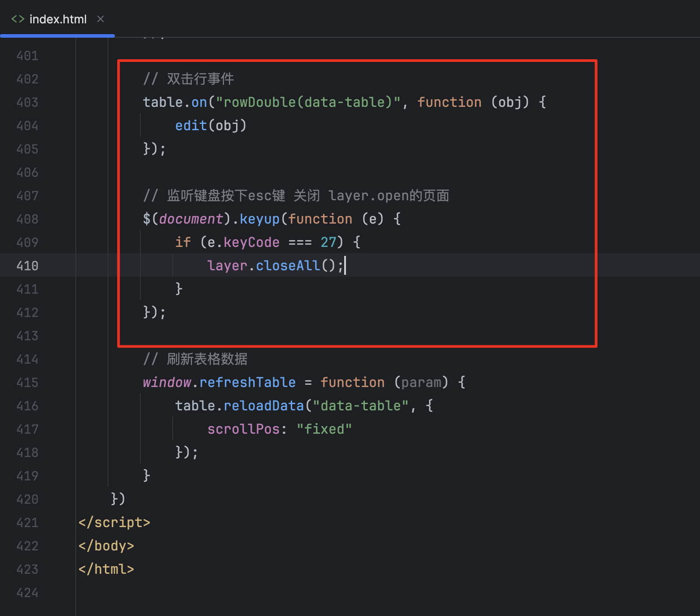
Task: Close the index.html tab
Action: 101,19
